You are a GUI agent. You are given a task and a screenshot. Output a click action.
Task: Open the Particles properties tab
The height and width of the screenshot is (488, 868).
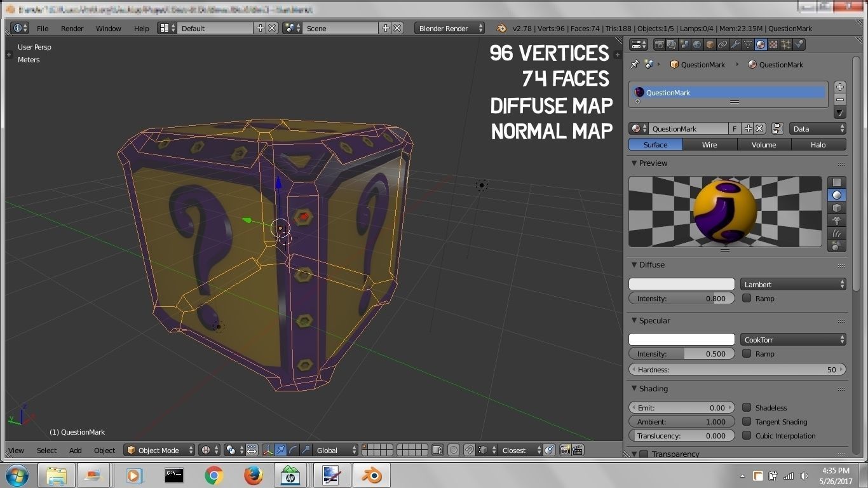coord(786,44)
